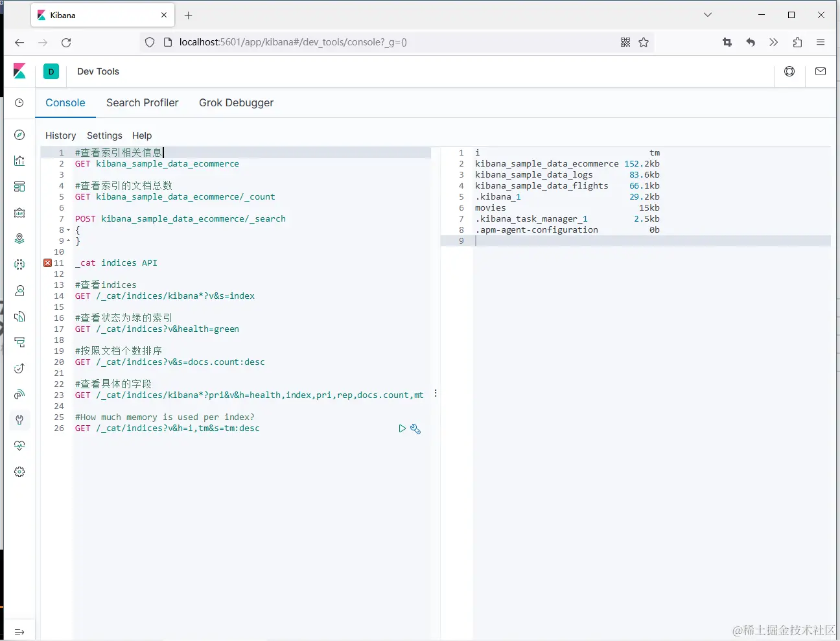Open the newsfeed mail icon
Image resolution: width=840 pixels, height=641 pixels.
pyautogui.click(x=821, y=71)
